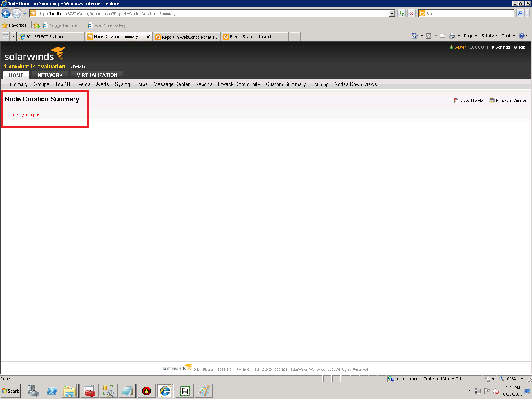The image size is (532, 399).
Task: Open the Printable Version link
Action: pyautogui.click(x=508, y=100)
